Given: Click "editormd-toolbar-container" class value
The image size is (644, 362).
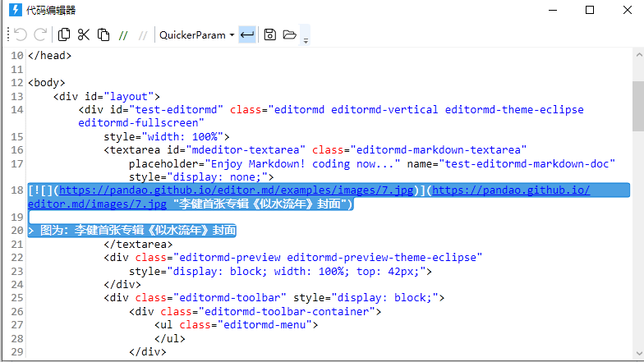Looking at the screenshot, I should [287, 312].
